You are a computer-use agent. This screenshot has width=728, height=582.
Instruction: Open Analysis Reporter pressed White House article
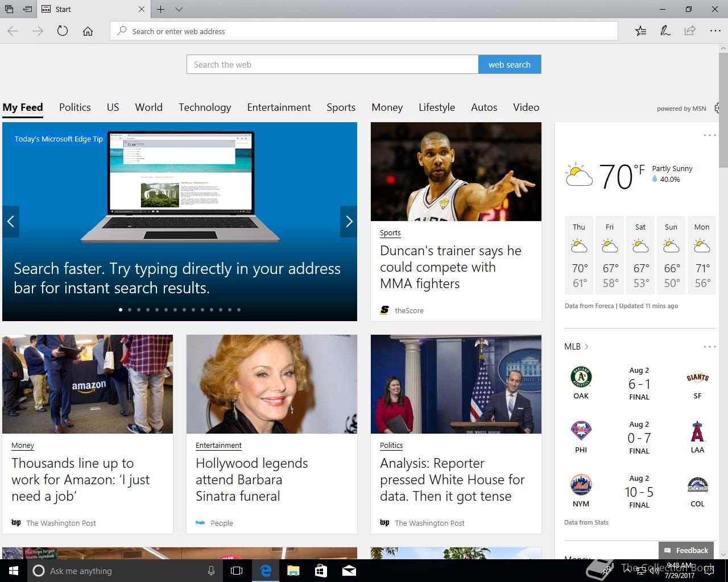[x=452, y=480]
